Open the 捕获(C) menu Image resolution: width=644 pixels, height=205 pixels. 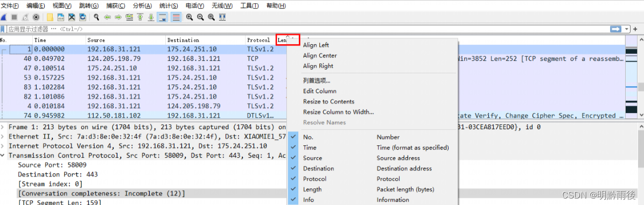point(116,6)
